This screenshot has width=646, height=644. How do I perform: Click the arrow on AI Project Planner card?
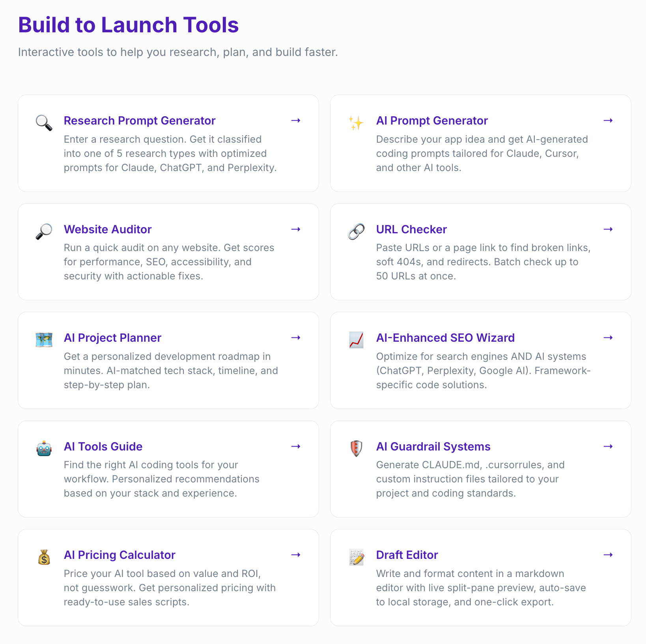pyautogui.click(x=296, y=338)
